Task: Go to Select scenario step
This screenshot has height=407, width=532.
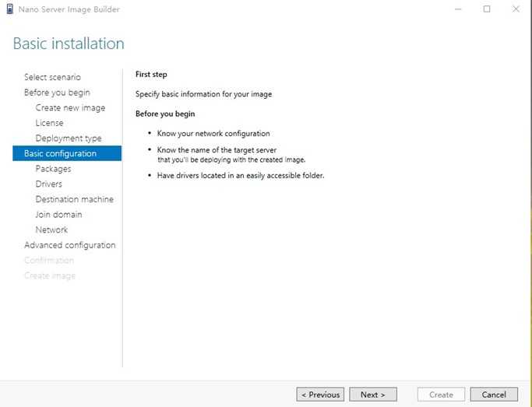Action: 52,77
